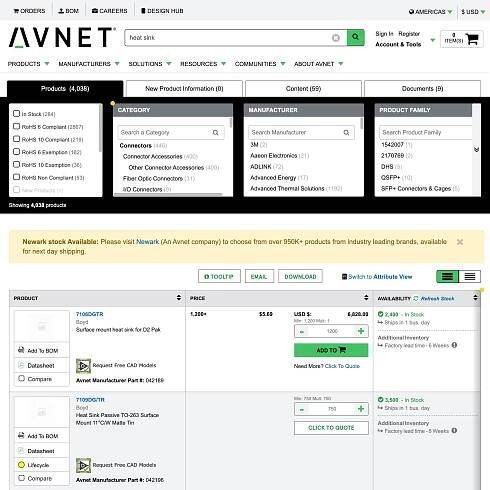Image resolution: width=490 pixels, height=490 pixels.
Task: Click CAD model icon for 7106DGTR
Action: point(83,366)
